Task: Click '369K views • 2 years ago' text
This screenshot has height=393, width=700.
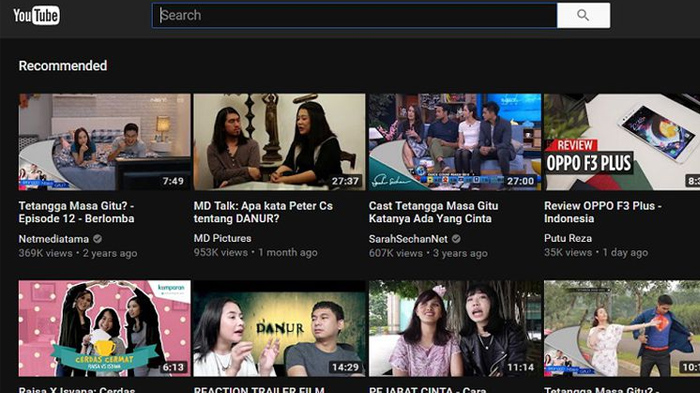Action: tap(78, 253)
